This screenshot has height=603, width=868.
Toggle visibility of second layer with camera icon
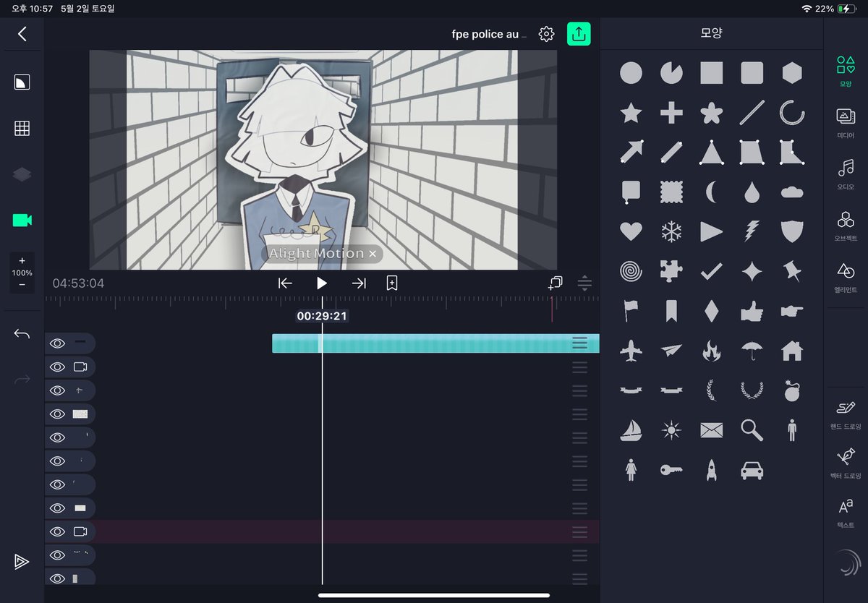(57, 367)
